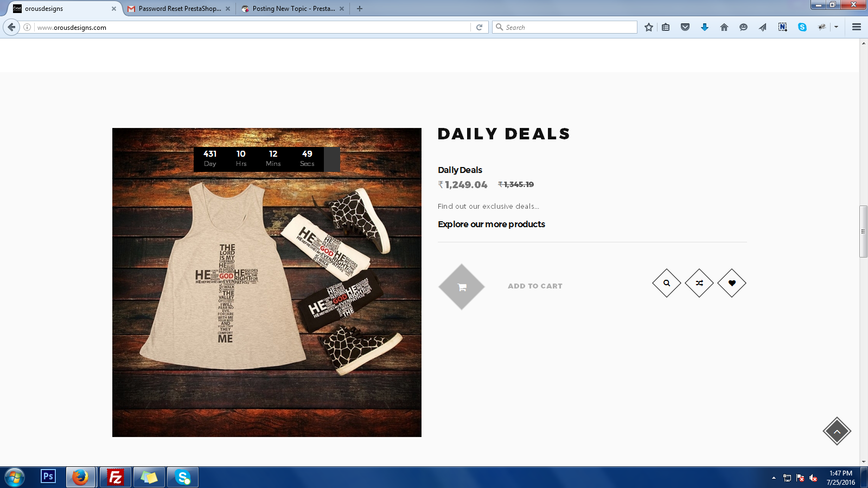Viewport: 868px width, 488px height.
Task: Bookmark this page with star icon
Action: click(648, 27)
